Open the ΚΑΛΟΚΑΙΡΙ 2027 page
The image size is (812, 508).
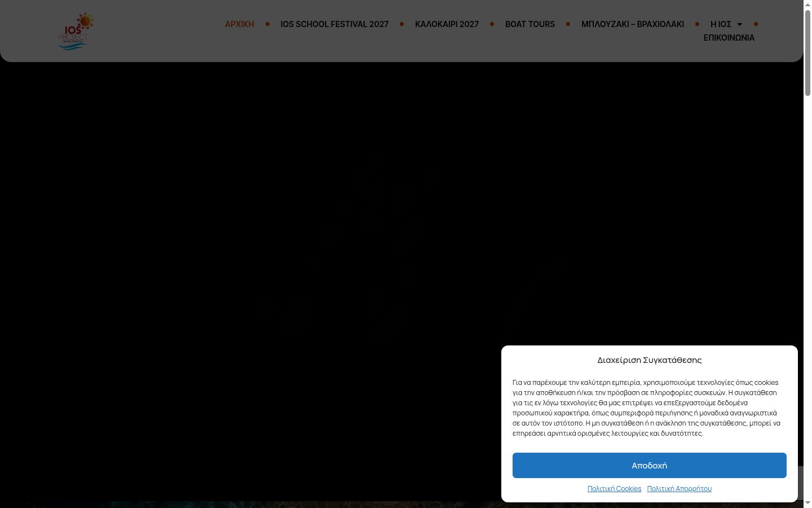point(447,24)
